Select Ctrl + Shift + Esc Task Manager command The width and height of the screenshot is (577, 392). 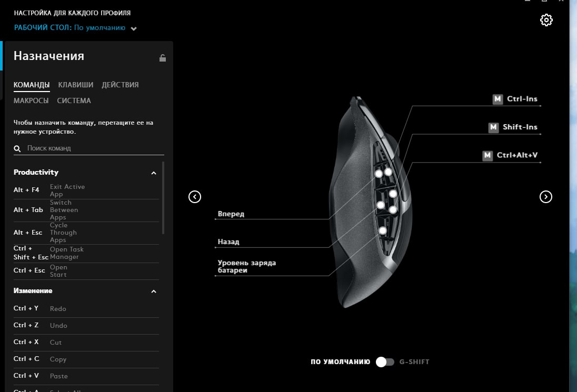86,253
